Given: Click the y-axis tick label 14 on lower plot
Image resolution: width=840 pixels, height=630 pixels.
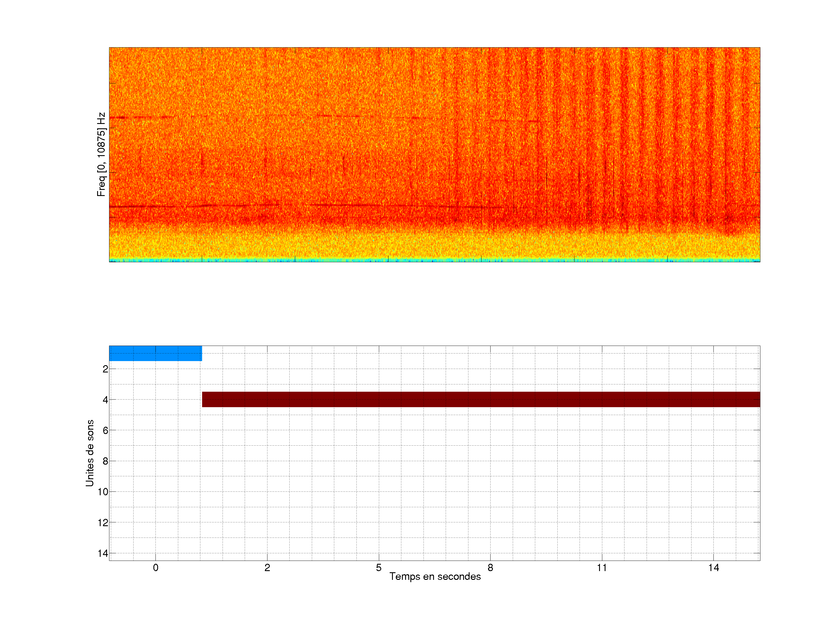Looking at the screenshot, I should pos(103,553).
